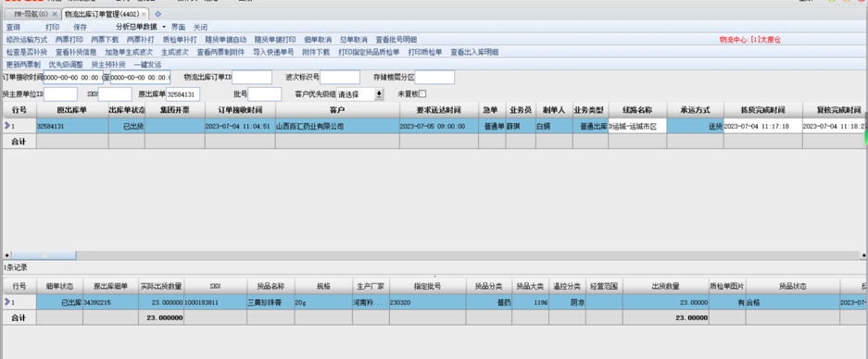868x359 pixels.
Task: Switch to the PM-导航(0) tab
Action: 31,14
